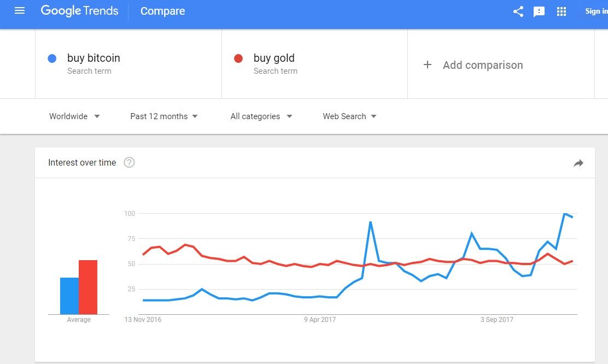This screenshot has height=364, width=608.
Task: Click the Google Trends logo
Action: pyautogui.click(x=79, y=11)
